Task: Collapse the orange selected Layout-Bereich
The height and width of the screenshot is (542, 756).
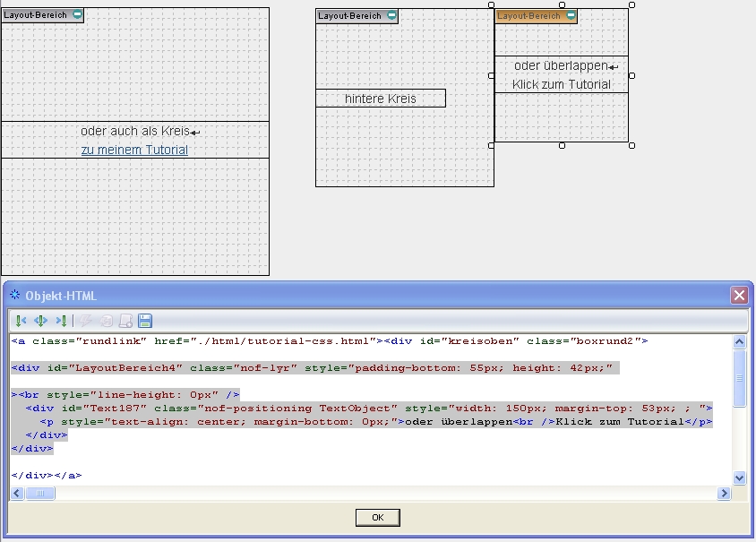Action: point(571,16)
